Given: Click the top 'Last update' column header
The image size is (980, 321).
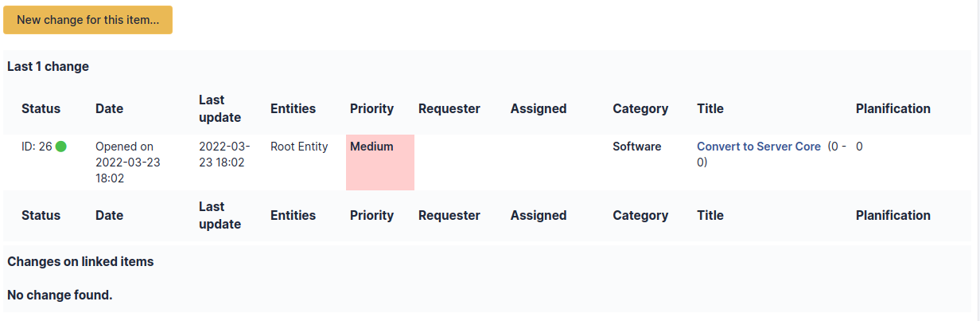Looking at the screenshot, I should (220, 108).
